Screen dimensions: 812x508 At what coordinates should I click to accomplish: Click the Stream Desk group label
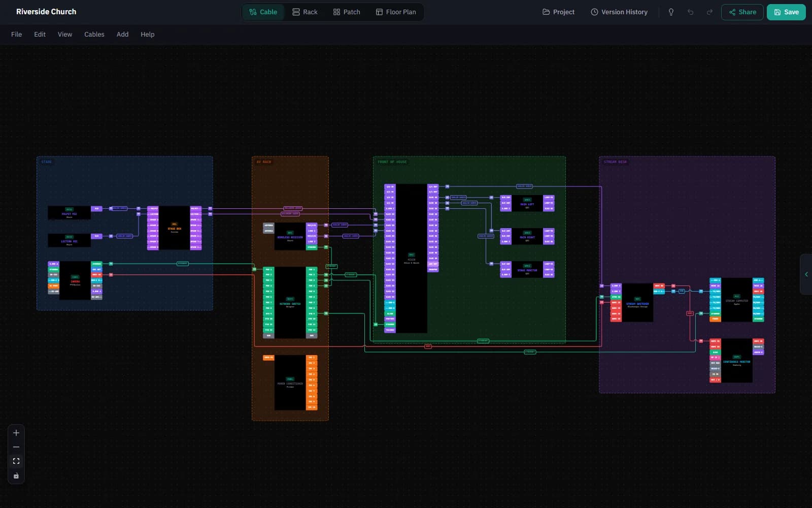(616, 162)
